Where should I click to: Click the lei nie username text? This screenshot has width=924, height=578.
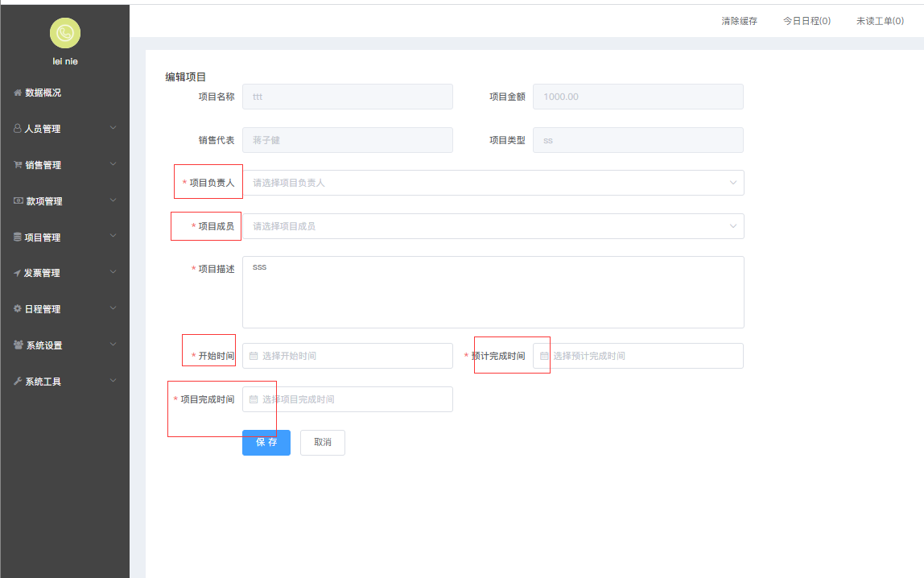pyautogui.click(x=65, y=61)
